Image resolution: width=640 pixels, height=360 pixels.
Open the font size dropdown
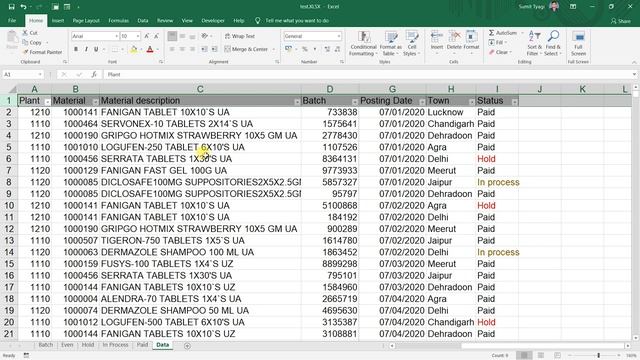coord(138,36)
